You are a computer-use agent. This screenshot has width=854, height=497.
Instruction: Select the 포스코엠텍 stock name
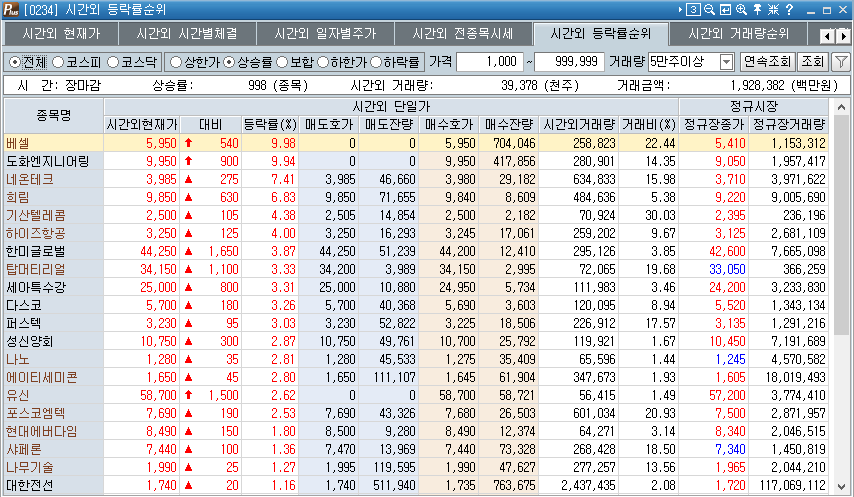(x=35, y=413)
